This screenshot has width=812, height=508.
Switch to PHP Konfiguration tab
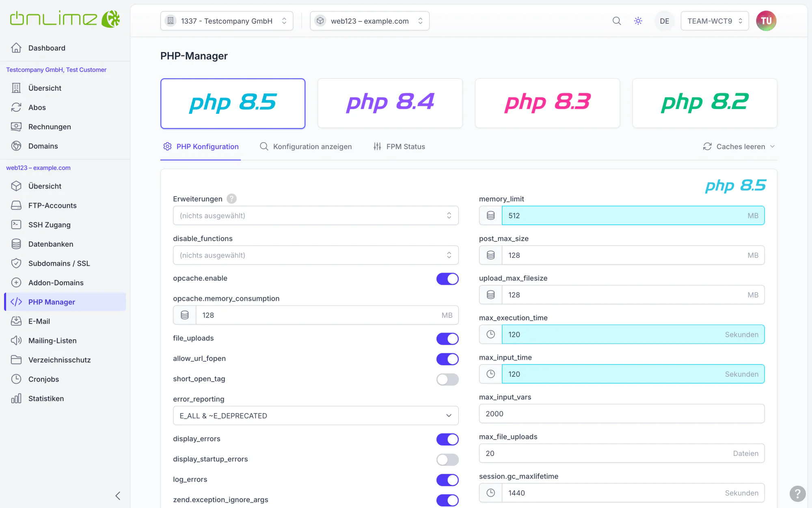pyautogui.click(x=201, y=147)
